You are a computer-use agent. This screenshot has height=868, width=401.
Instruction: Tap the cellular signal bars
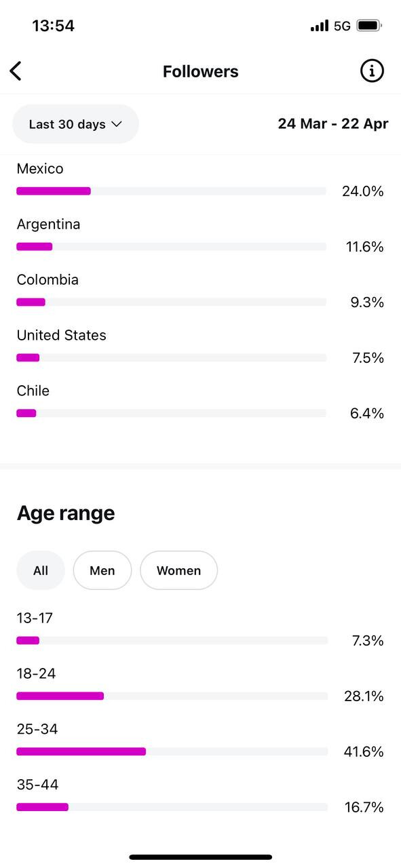point(320,26)
